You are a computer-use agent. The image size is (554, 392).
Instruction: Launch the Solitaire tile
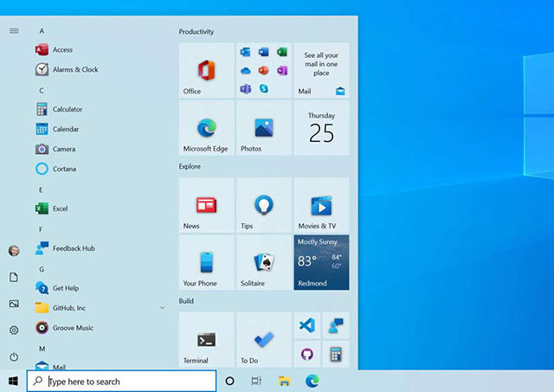264,262
